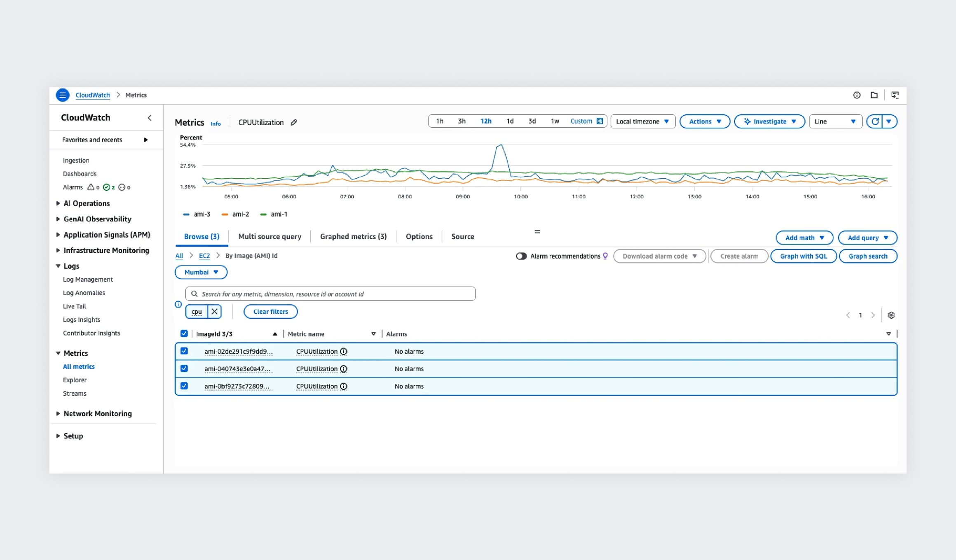The height and width of the screenshot is (560, 956).
Task: Switch to the Source tab
Action: tap(462, 236)
